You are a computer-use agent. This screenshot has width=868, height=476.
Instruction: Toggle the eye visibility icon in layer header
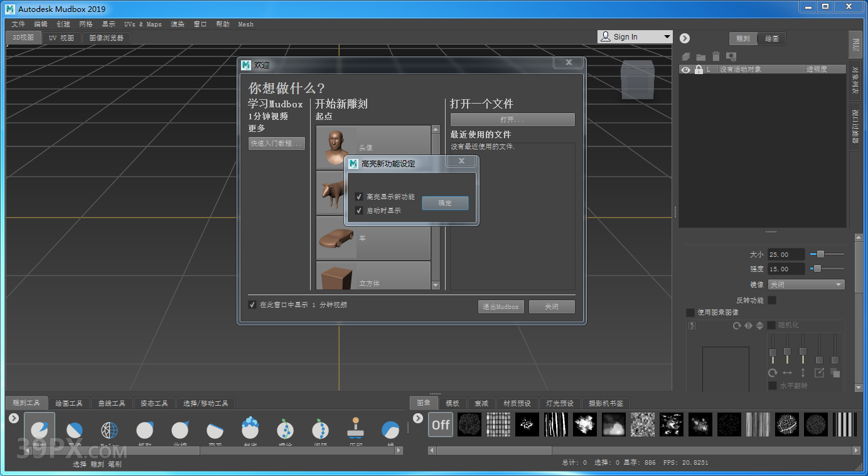coord(685,70)
